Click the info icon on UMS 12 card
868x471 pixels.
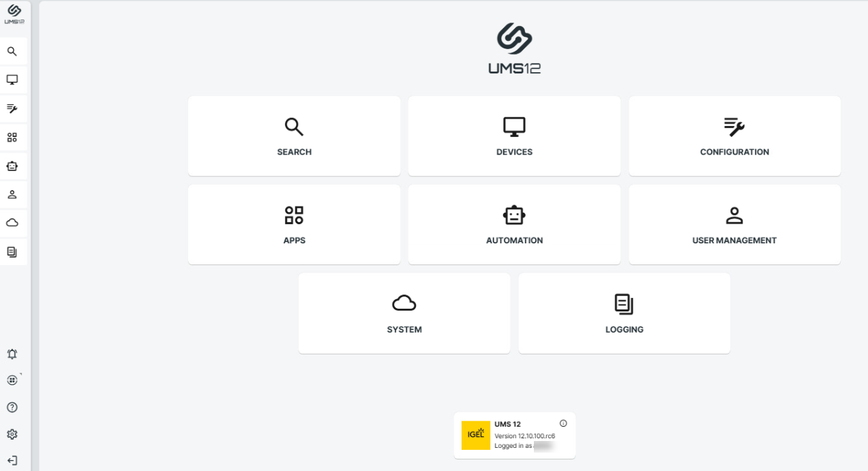[x=563, y=423]
